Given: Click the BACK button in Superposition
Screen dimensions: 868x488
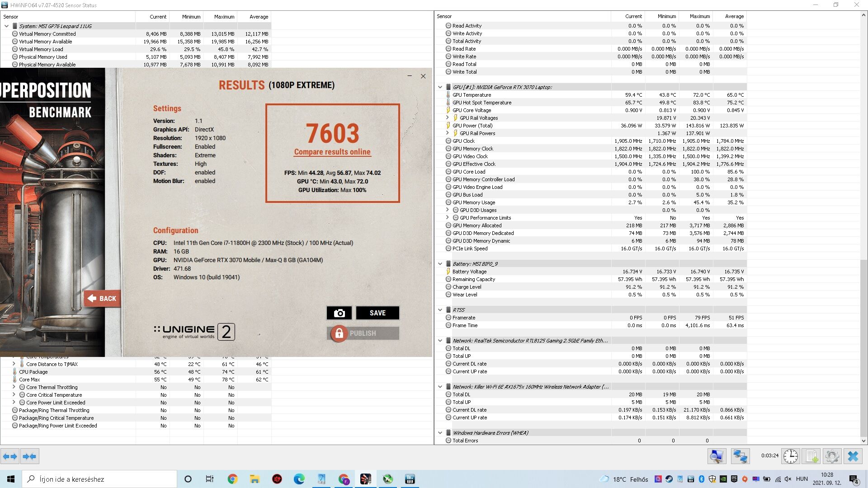Looking at the screenshot, I should coord(102,299).
